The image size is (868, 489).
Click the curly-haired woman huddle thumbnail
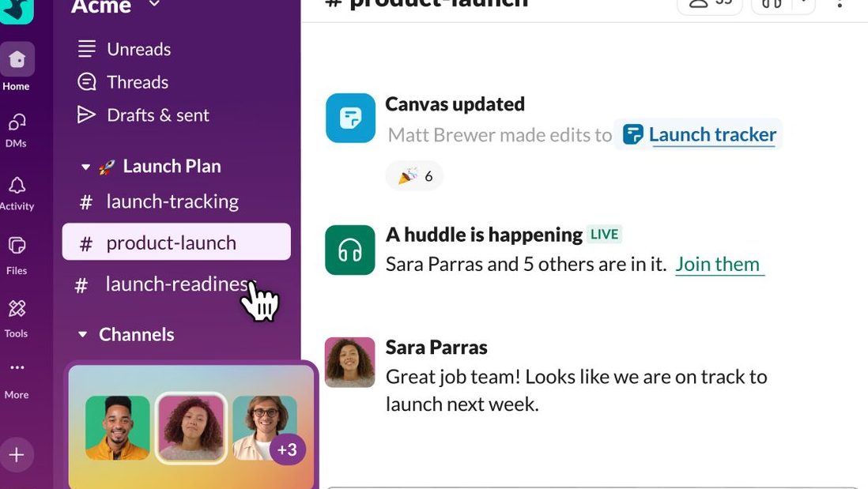[191, 427]
